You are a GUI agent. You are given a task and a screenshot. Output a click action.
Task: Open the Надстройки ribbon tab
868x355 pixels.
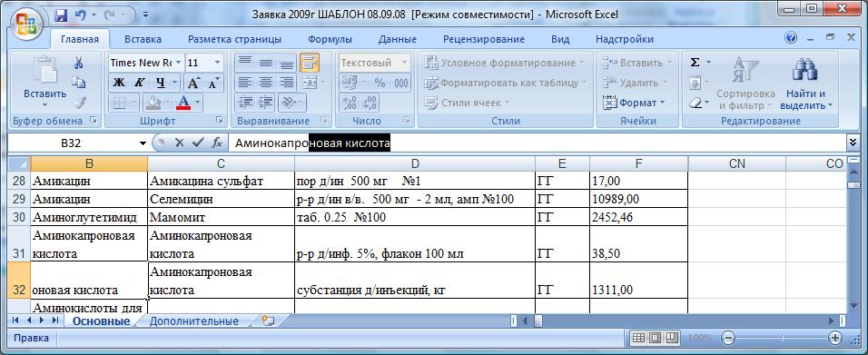[x=625, y=39]
